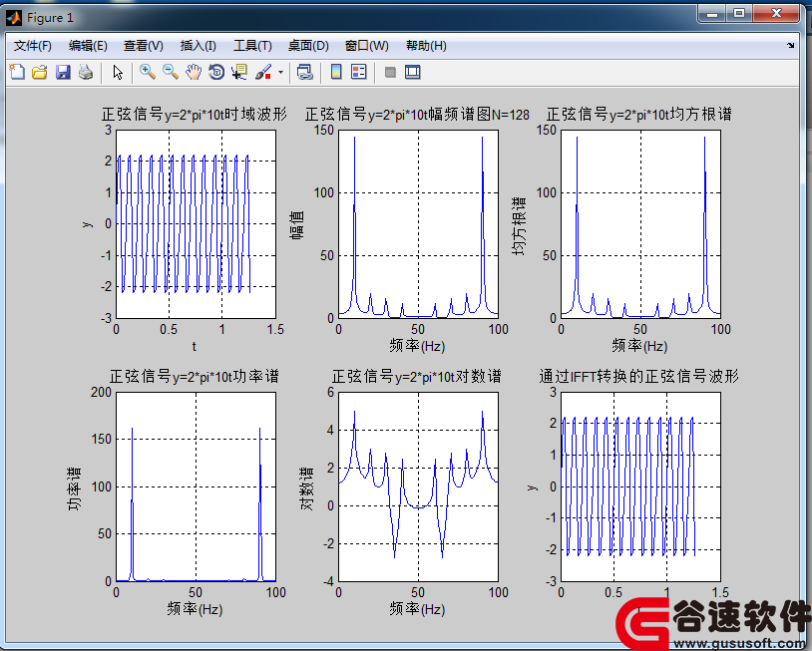Enable the Rotate 3D tool

click(216, 72)
